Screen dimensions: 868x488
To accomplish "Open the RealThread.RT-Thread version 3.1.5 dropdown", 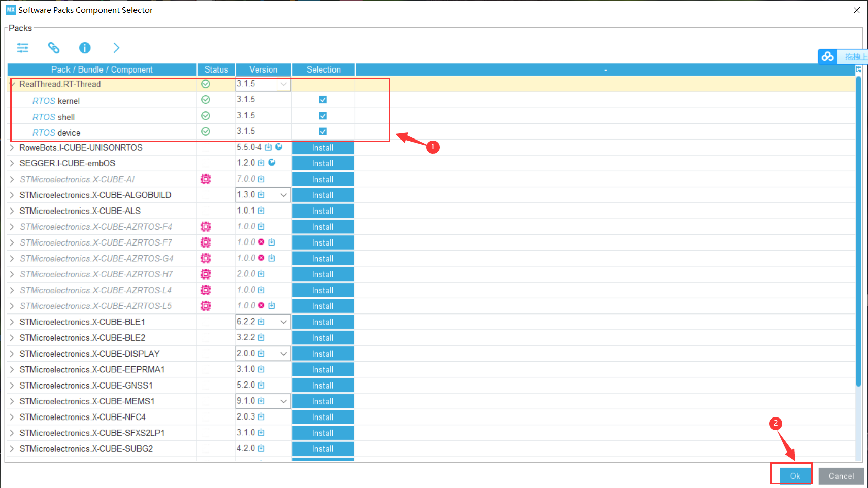I will pos(284,84).
